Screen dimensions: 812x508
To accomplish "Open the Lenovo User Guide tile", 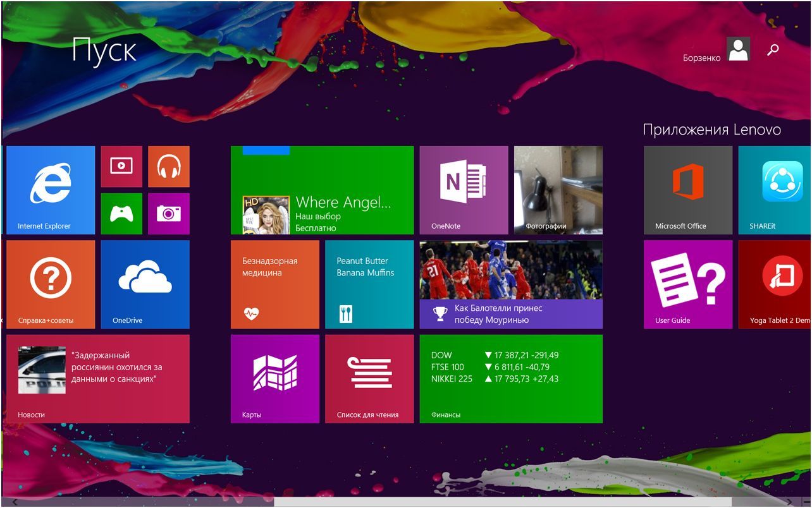I will click(x=687, y=284).
